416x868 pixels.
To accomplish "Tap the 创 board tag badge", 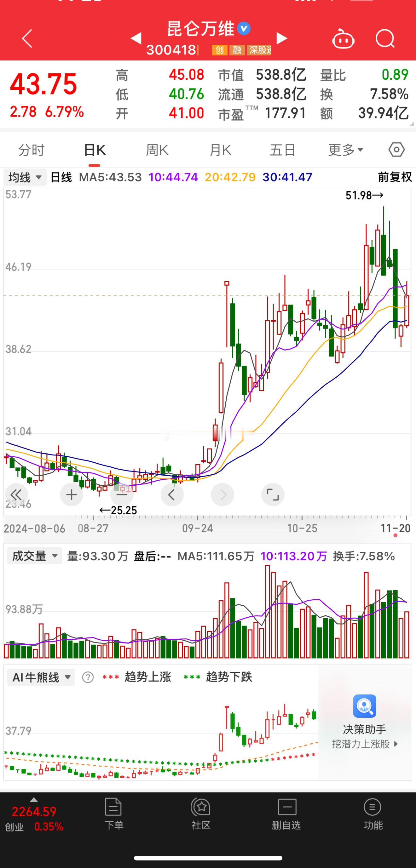I will (219, 50).
